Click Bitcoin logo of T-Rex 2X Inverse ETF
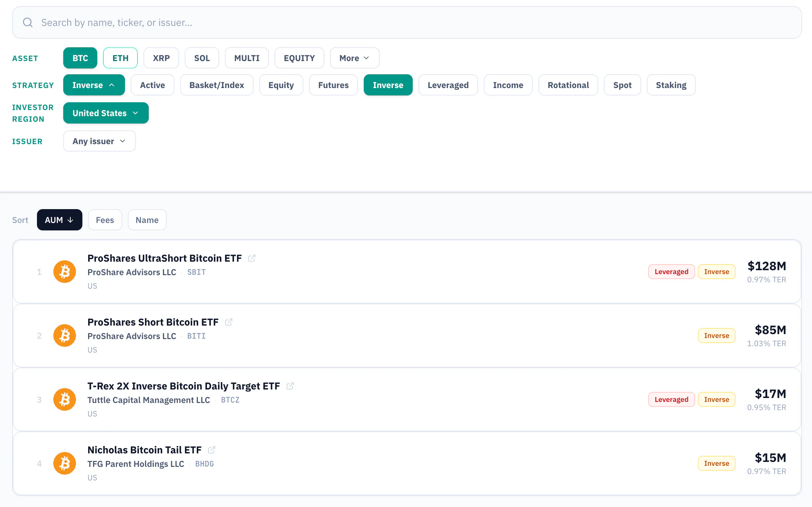 [65, 399]
